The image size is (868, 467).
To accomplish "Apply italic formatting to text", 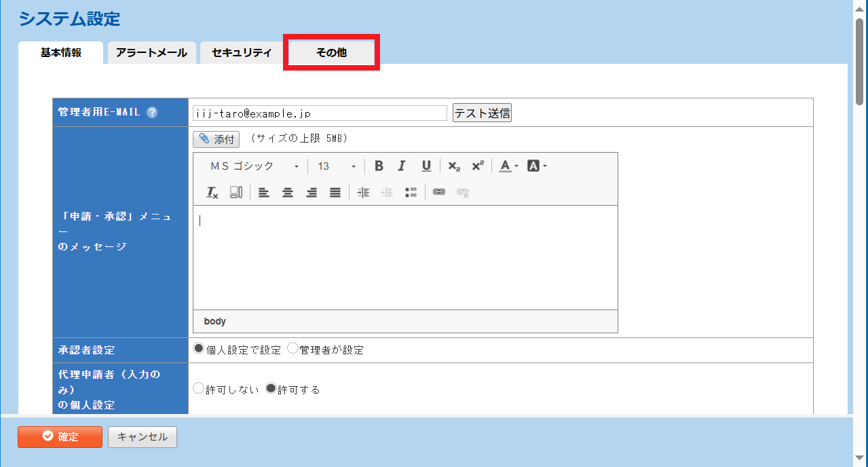I will tap(402, 166).
